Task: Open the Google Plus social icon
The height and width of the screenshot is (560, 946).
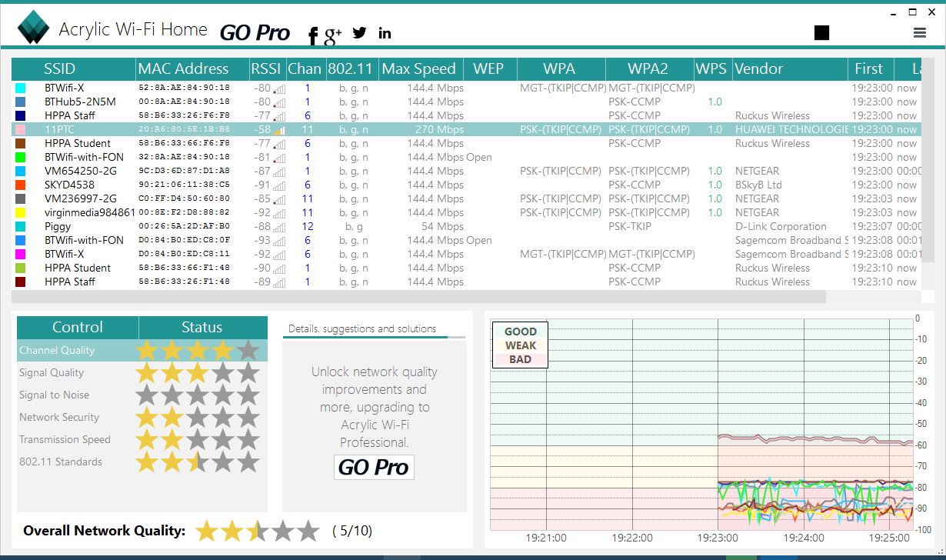Action: pos(333,35)
